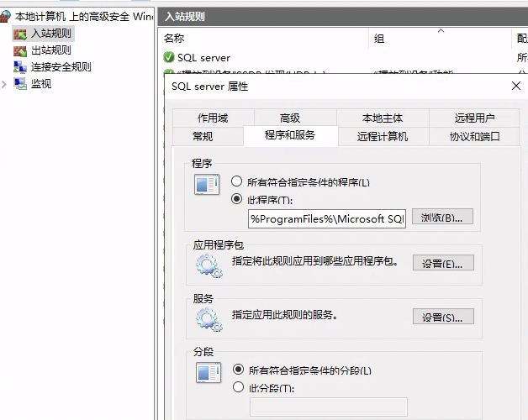Screen dimensions: 528x420
Task: Click the 名称 column header
Action: point(263,39)
